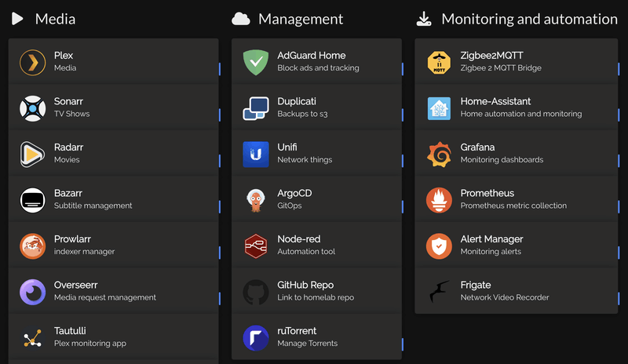Open the ArgoCD title link
This screenshot has height=364, width=628.
point(294,193)
